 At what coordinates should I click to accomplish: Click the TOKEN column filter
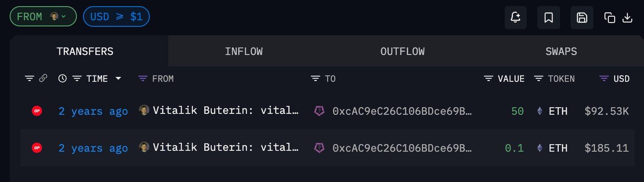pyautogui.click(x=539, y=79)
